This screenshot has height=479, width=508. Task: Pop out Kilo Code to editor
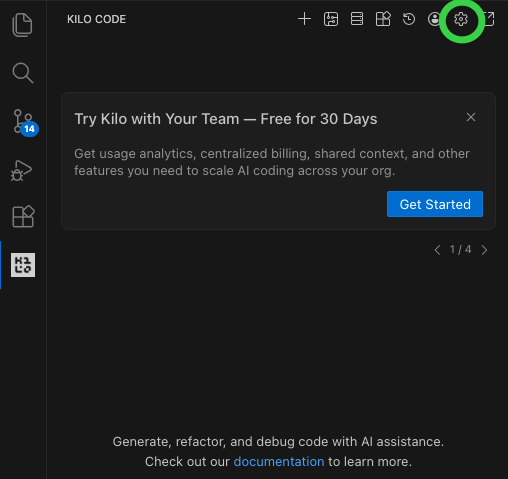489,19
